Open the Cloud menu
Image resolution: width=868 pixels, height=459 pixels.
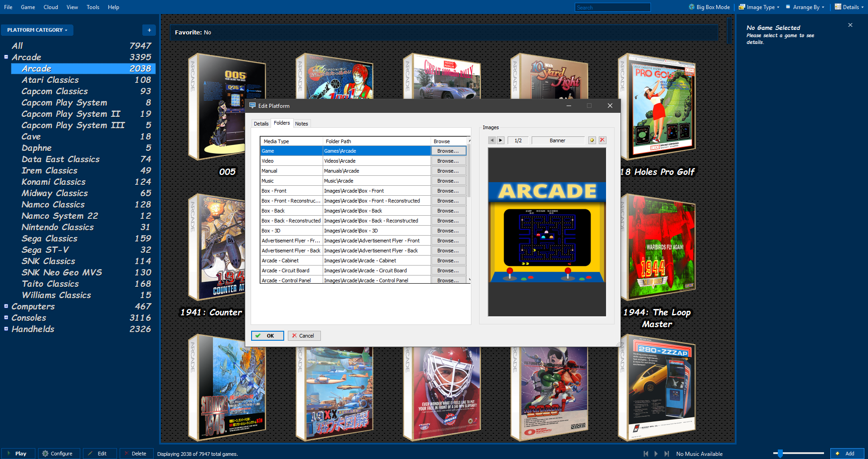tap(51, 7)
